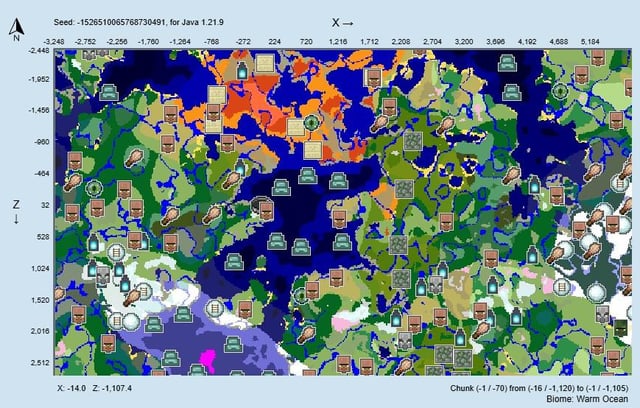Click the lantern icon in the top dark ocean
Viewport: 640px width, 408px height.
[240, 69]
